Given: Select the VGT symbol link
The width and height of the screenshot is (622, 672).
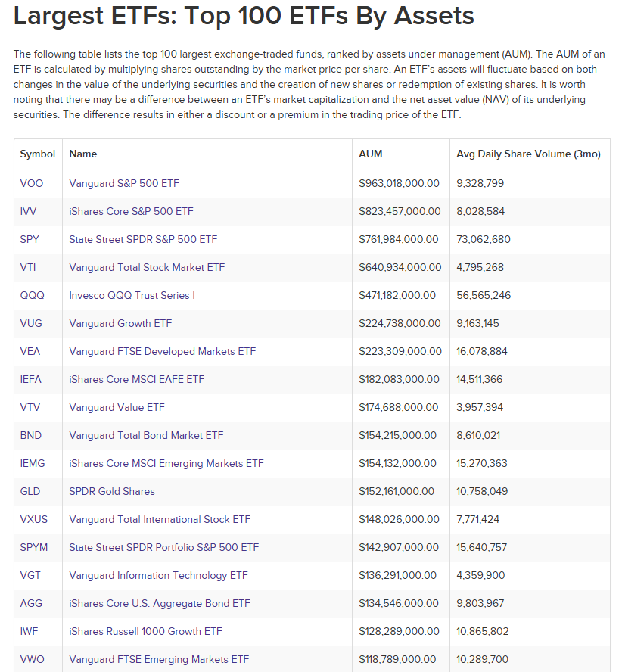Looking at the screenshot, I should coord(30,575).
